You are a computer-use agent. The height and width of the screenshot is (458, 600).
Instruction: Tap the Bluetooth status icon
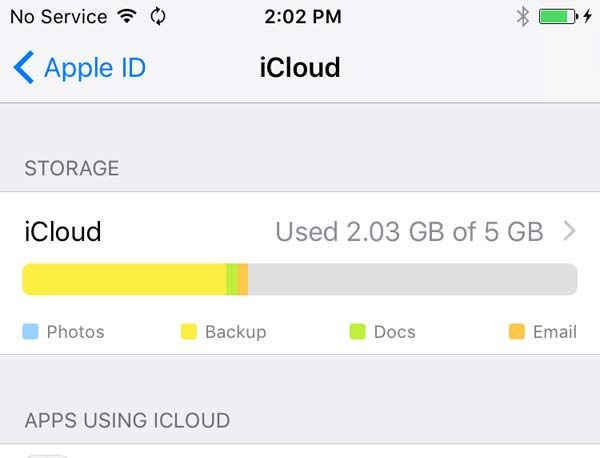(x=521, y=16)
